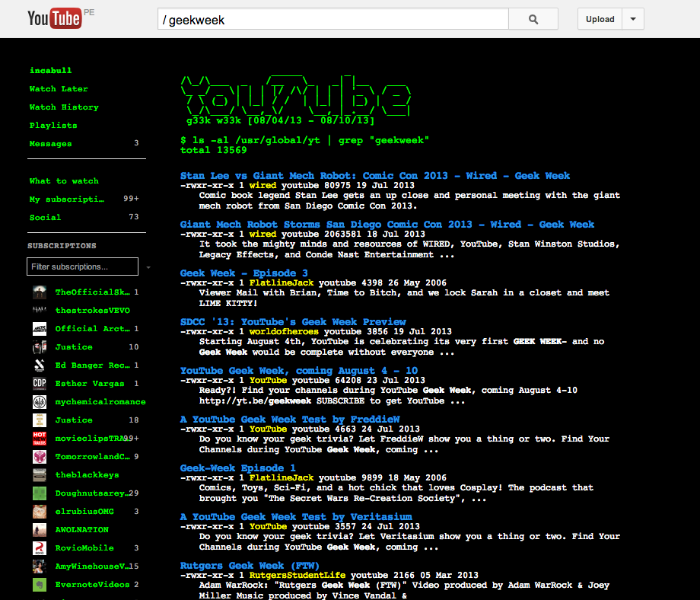
Task: Open Geek Week - Episode 3 video
Action: coord(243,273)
